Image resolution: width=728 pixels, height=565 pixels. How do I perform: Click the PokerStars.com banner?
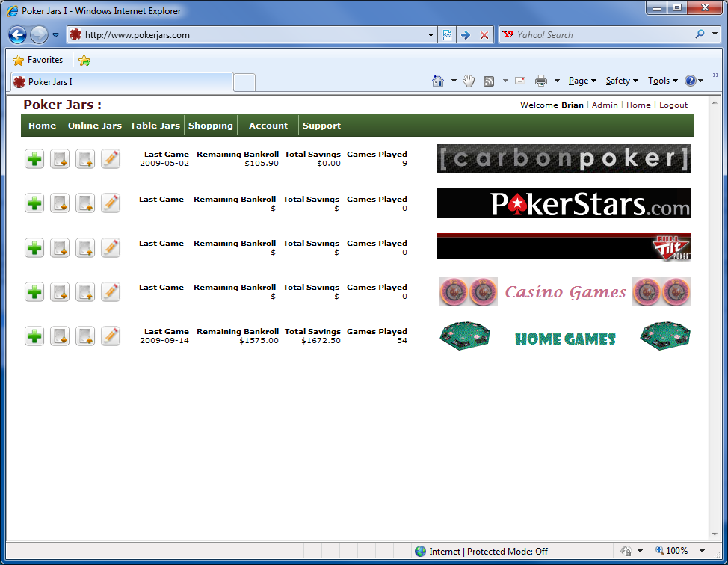tap(564, 203)
